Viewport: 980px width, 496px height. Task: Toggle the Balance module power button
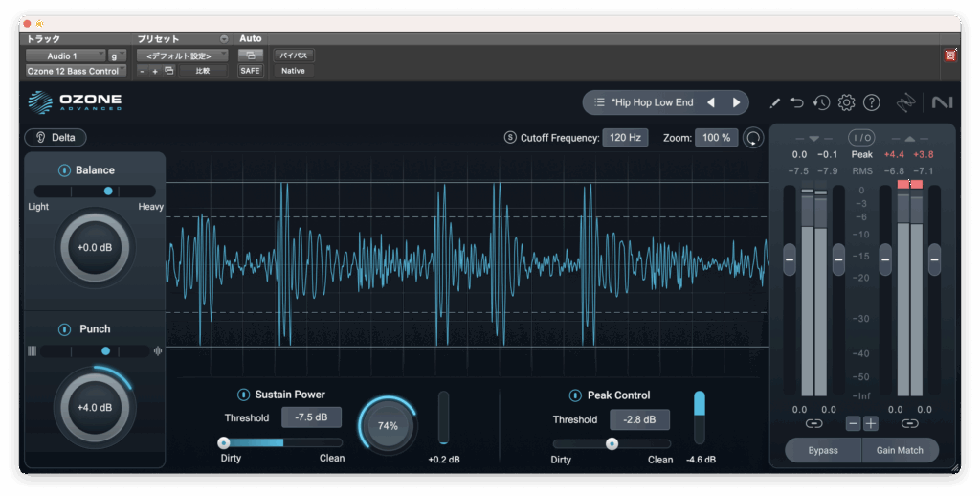[x=64, y=170]
